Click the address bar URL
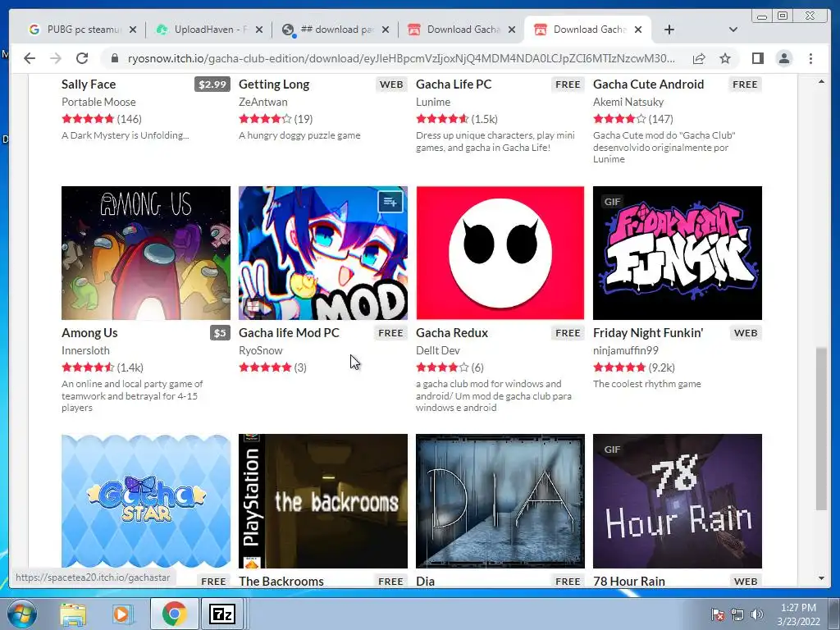This screenshot has height=630, width=840. click(401, 58)
